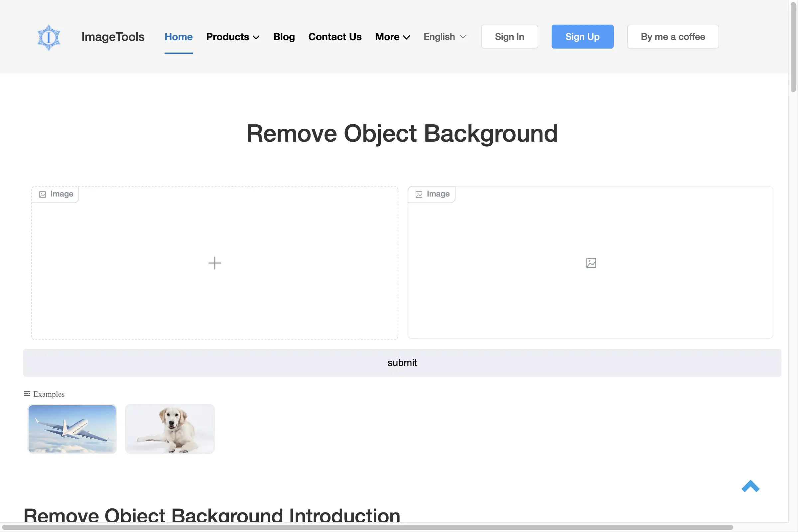Viewport: 798px width, 532px height.
Task: Select the airplane example image
Action: click(x=72, y=429)
